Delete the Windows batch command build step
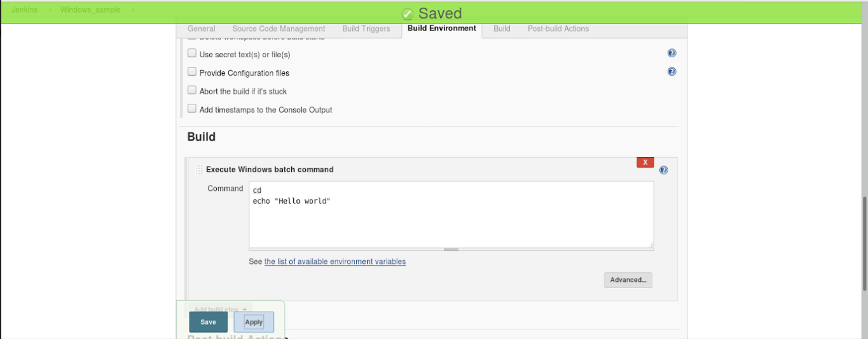 pos(645,162)
